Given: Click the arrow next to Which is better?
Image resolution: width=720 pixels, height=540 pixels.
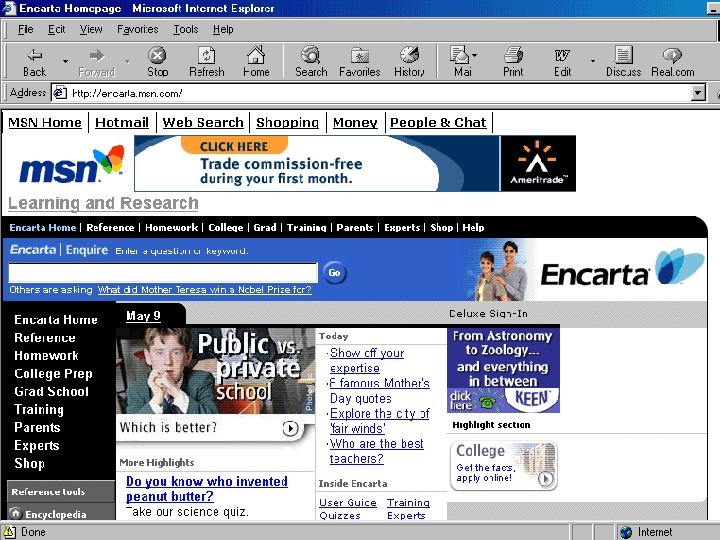Looking at the screenshot, I should coord(290,428).
